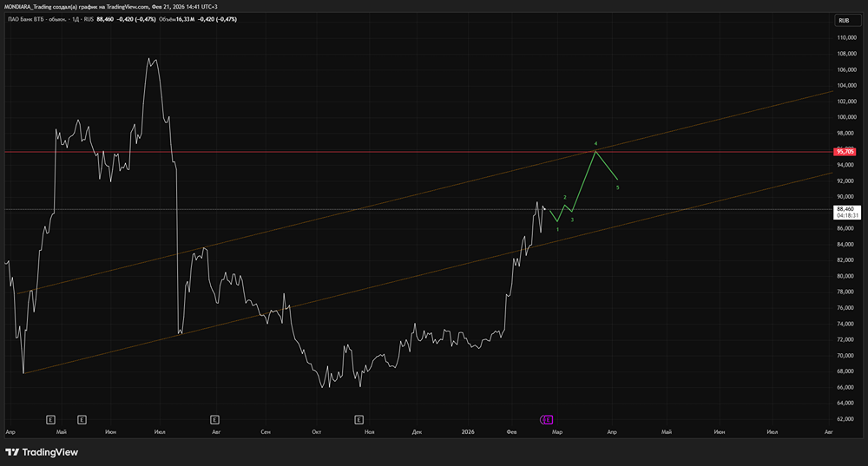Click green wave label 5
The width and height of the screenshot is (868, 466).
618,188
